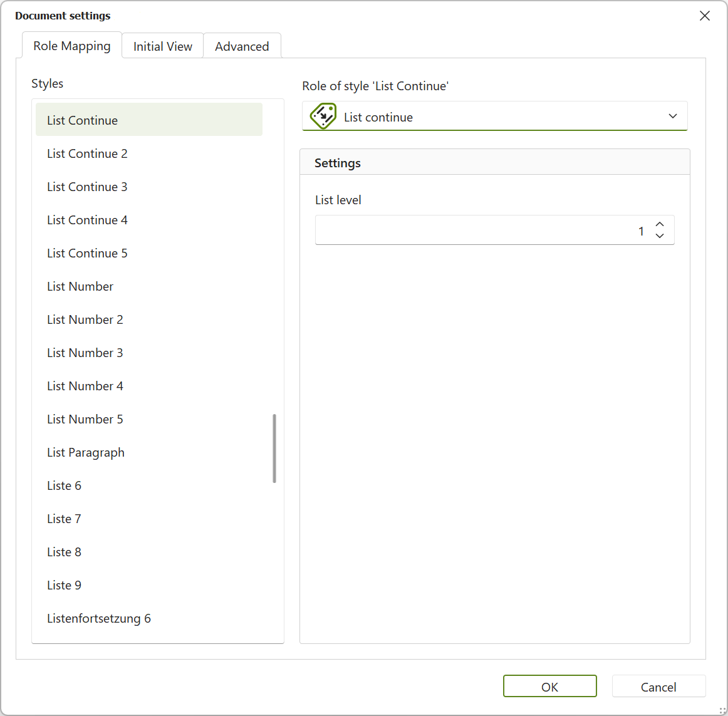Select the List Continue style
This screenshot has height=716, width=728.
coord(149,120)
